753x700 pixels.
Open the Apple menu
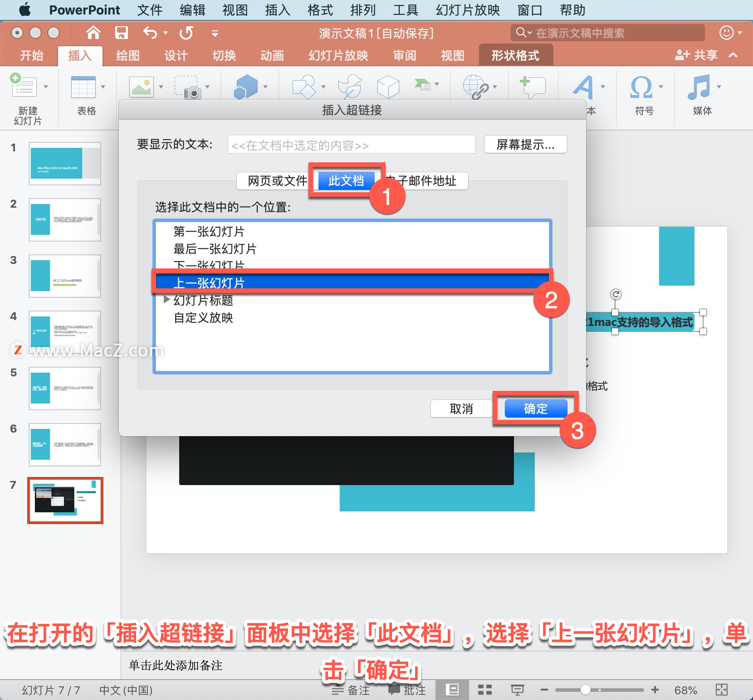point(25,10)
